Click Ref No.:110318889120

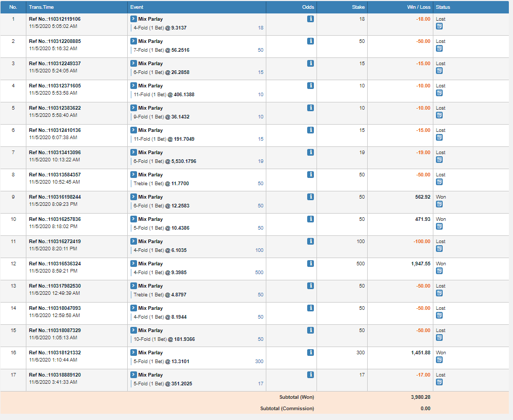tap(55, 375)
